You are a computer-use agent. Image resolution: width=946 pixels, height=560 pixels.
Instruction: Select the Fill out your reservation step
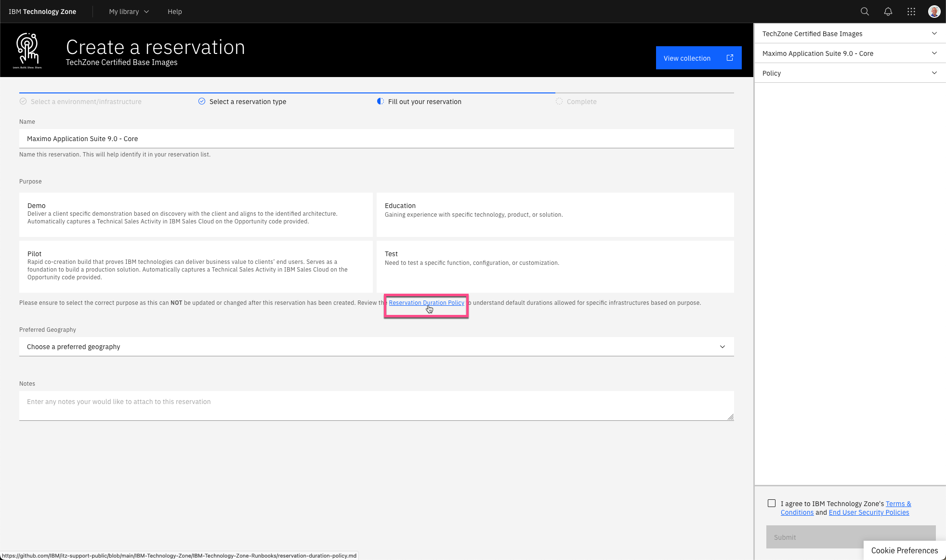click(425, 102)
